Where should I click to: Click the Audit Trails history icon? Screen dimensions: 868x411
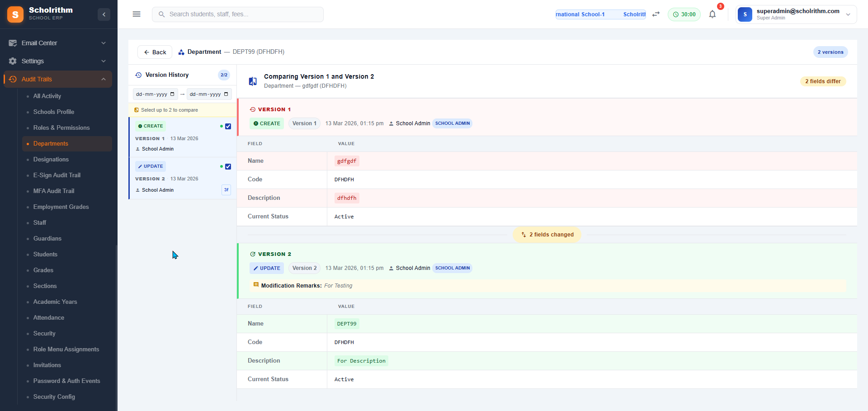[x=13, y=79]
